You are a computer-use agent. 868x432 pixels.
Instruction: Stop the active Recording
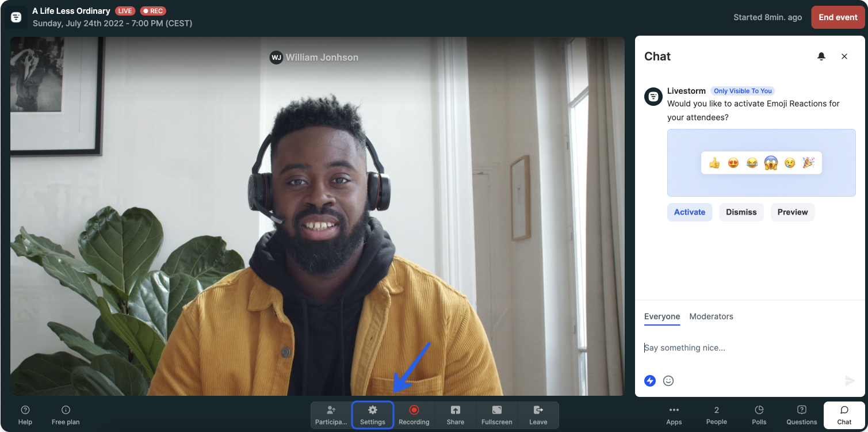(414, 415)
